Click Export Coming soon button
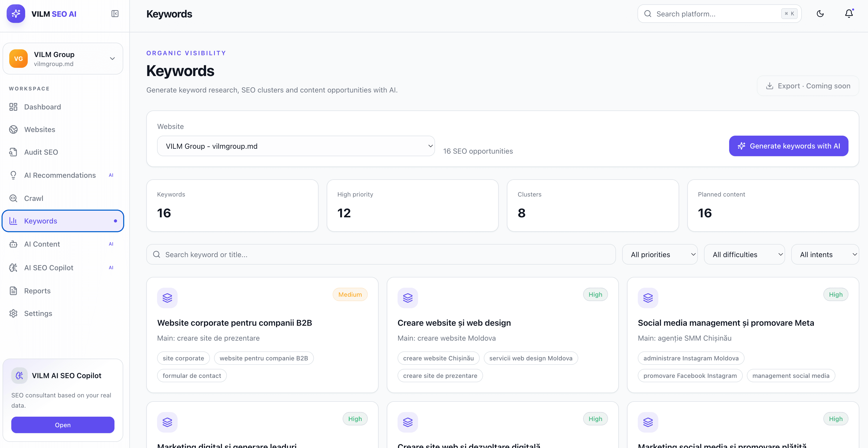Screen dimensions: 868x448 coord(808,86)
